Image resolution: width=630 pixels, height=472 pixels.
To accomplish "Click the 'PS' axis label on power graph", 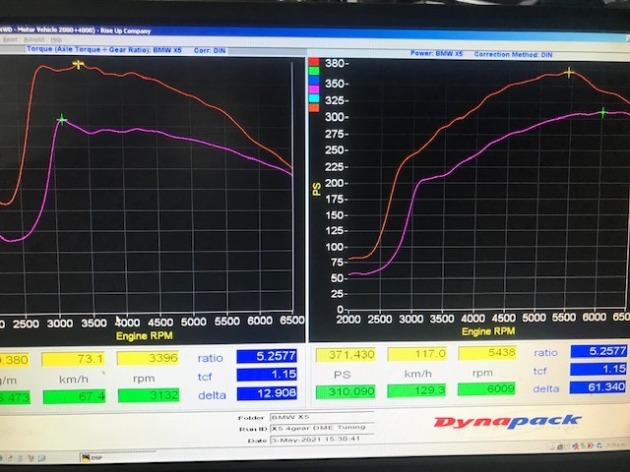I will coord(317,189).
